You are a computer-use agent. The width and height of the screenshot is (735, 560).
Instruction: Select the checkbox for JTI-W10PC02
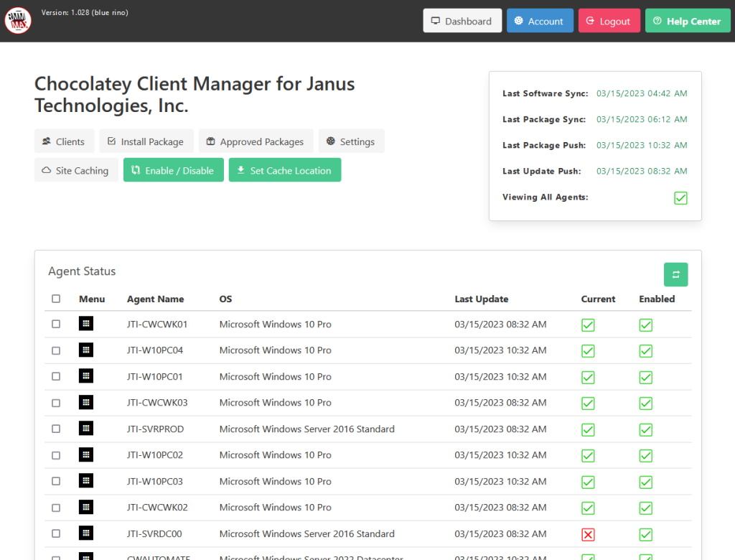[x=56, y=455]
